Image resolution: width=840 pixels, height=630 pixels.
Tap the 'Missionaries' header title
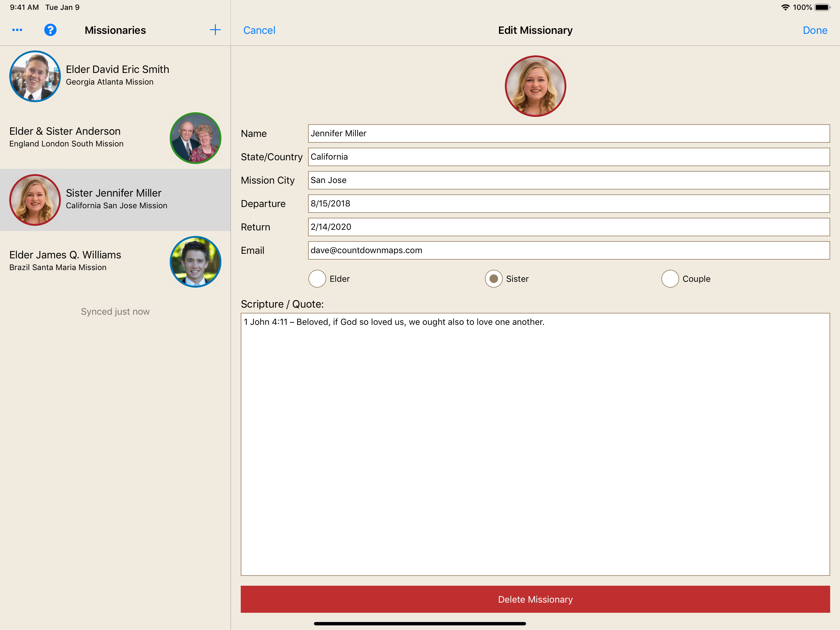coord(115,30)
